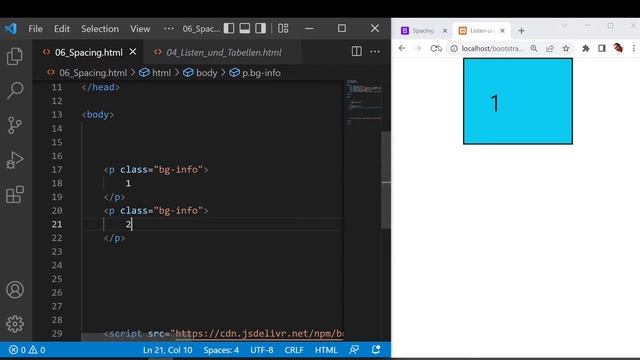Open editor More Actions menu
640x360 pixels.
[x=375, y=51]
